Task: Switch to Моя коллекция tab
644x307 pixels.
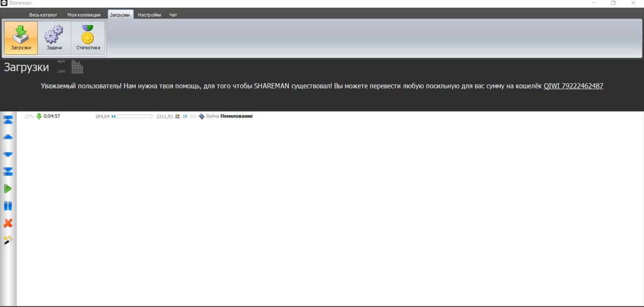Action: click(84, 15)
